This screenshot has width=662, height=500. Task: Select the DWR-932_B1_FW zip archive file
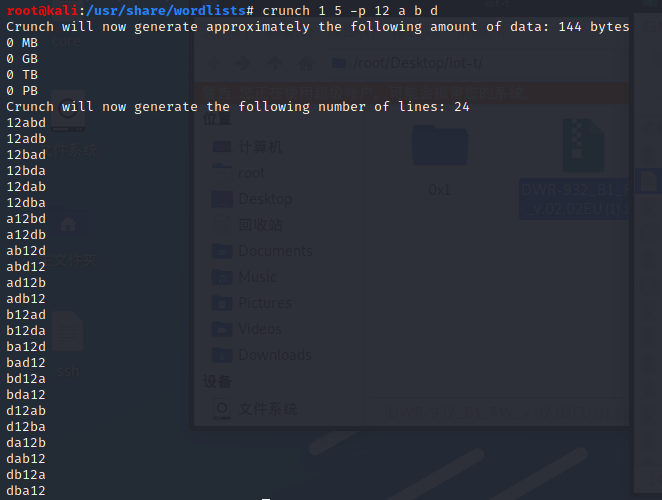pos(576,169)
